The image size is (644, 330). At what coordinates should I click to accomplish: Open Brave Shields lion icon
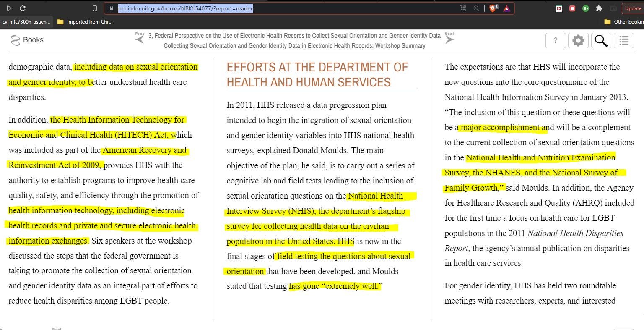(x=493, y=8)
